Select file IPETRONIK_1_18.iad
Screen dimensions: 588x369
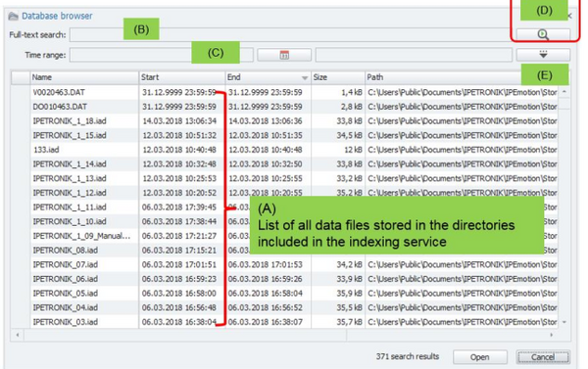tap(70, 121)
